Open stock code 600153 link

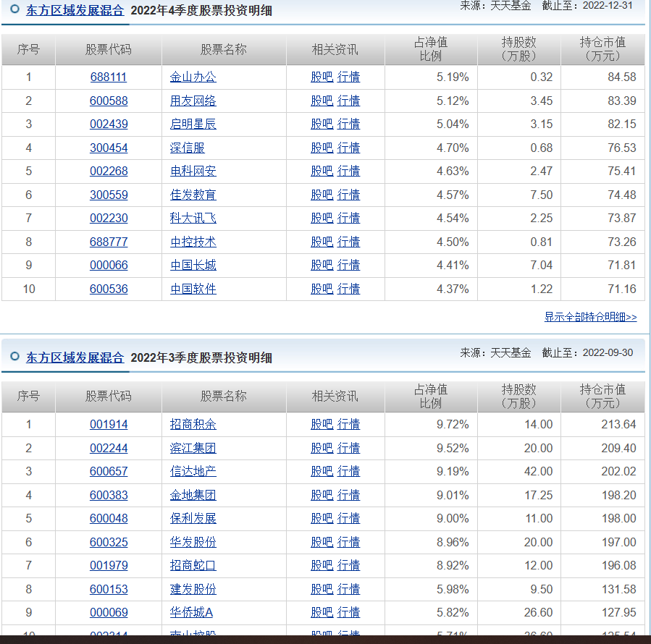click(109, 589)
